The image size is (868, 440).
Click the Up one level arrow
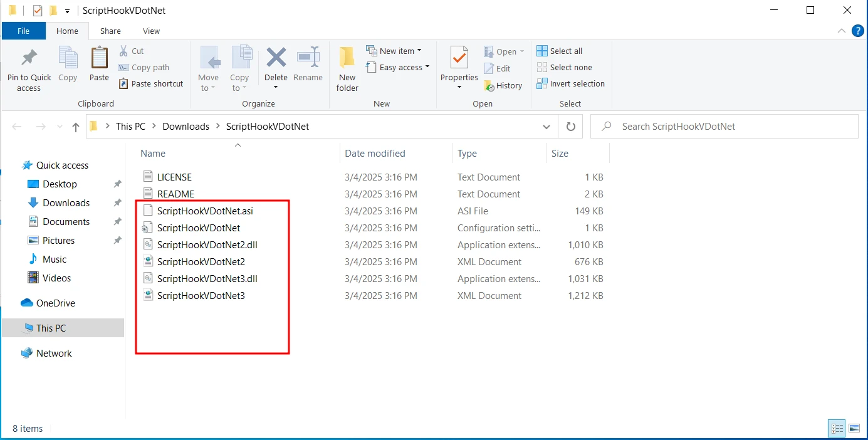pyautogui.click(x=76, y=127)
